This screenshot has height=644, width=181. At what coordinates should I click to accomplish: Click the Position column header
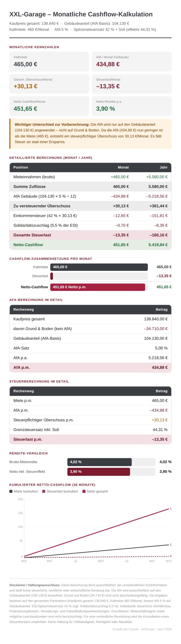click(x=21, y=167)
